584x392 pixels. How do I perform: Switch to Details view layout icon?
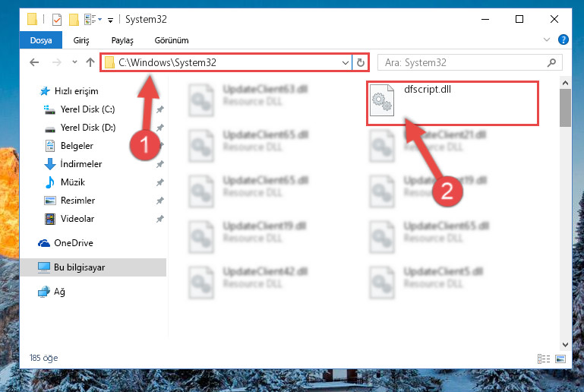pyautogui.click(x=544, y=359)
